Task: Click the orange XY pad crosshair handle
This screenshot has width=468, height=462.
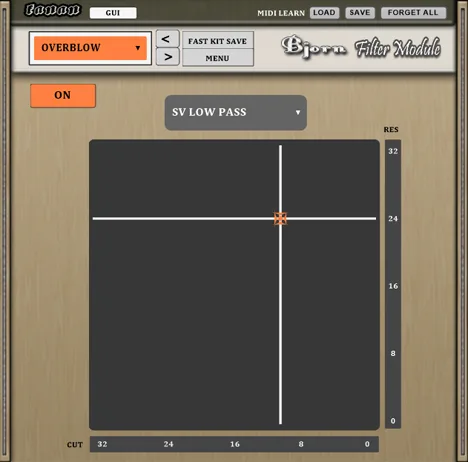Action: click(280, 219)
